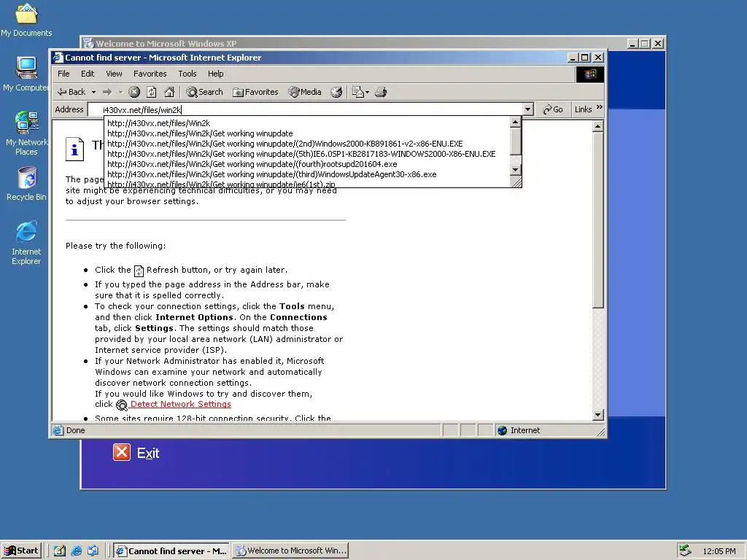Image resolution: width=747 pixels, height=560 pixels.
Task: Click the Links toolbar label
Action: tap(583, 109)
